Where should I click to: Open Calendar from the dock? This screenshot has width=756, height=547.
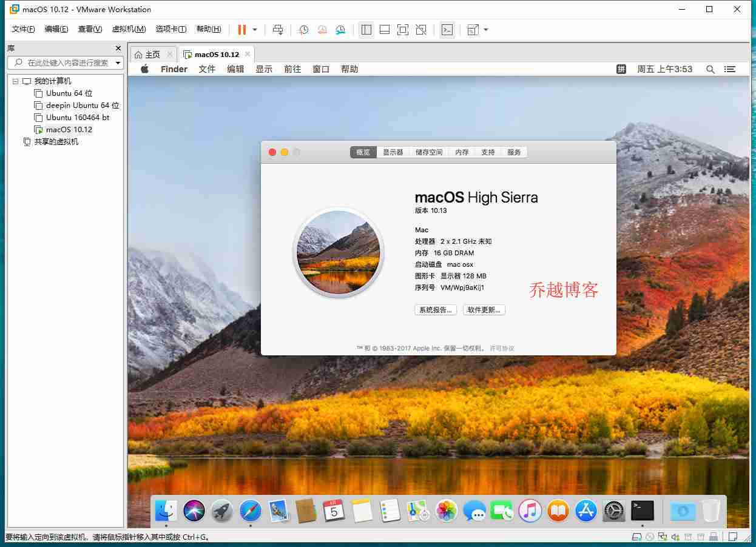[334, 511]
